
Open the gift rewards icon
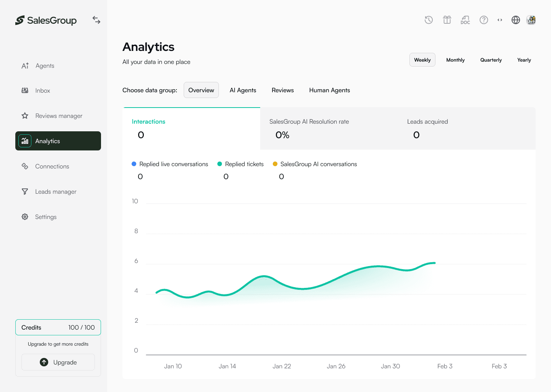click(447, 20)
